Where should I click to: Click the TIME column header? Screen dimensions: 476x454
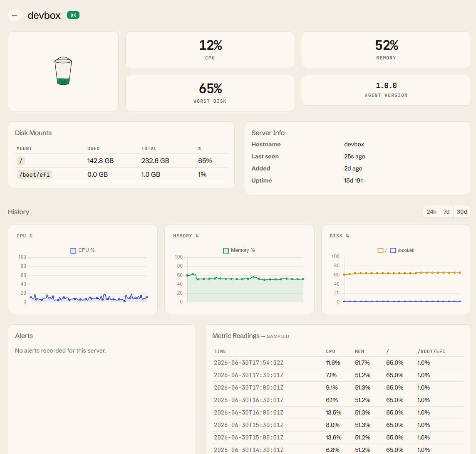tap(220, 351)
